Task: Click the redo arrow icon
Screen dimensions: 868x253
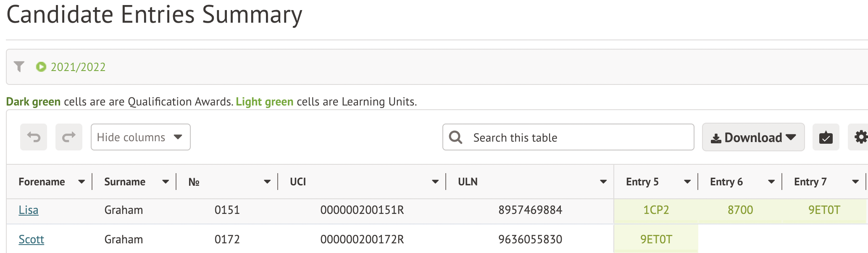Action: click(x=69, y=137)
